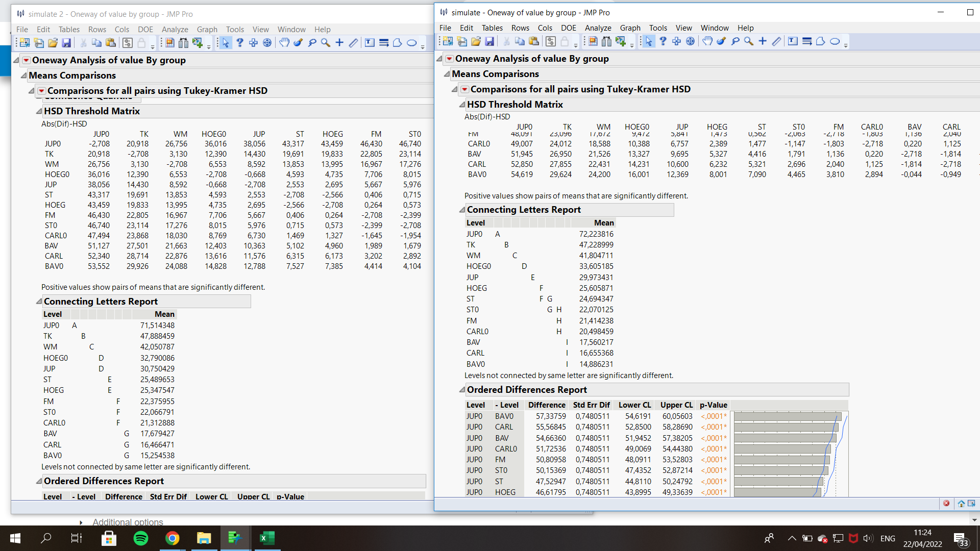Click the home window icon in status bar

point(961,504)
